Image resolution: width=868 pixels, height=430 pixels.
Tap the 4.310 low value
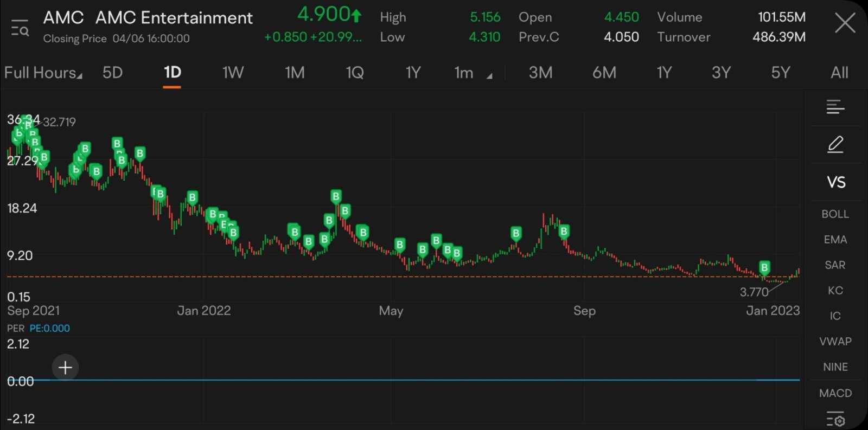(x=484, y=37)
